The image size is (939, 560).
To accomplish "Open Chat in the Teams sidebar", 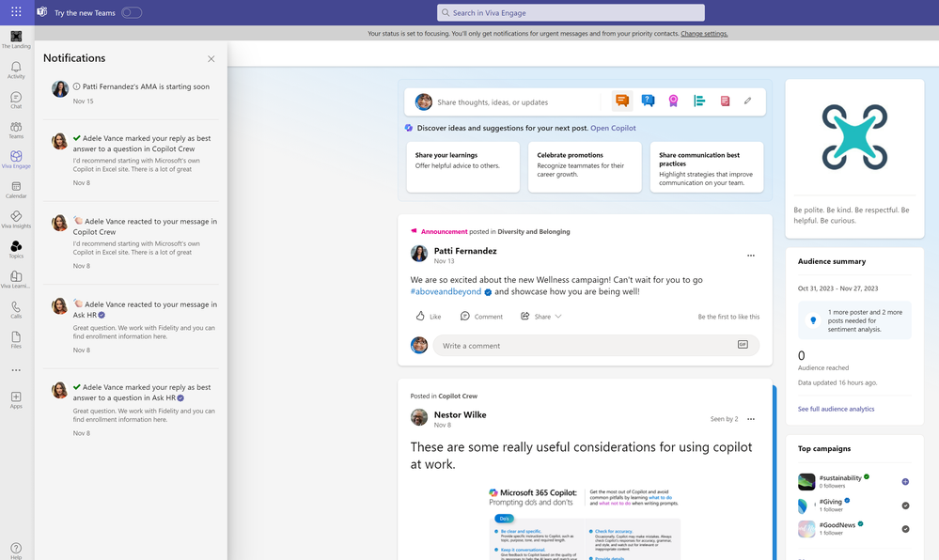I will coord(16,100).
